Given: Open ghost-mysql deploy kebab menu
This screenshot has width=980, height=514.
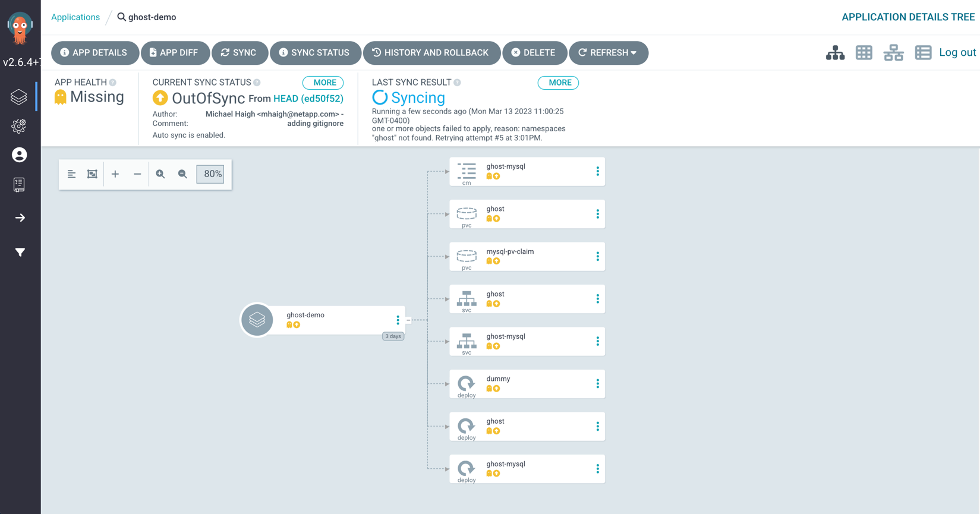Looking at the screenshot, I should (x=597, y=469).
